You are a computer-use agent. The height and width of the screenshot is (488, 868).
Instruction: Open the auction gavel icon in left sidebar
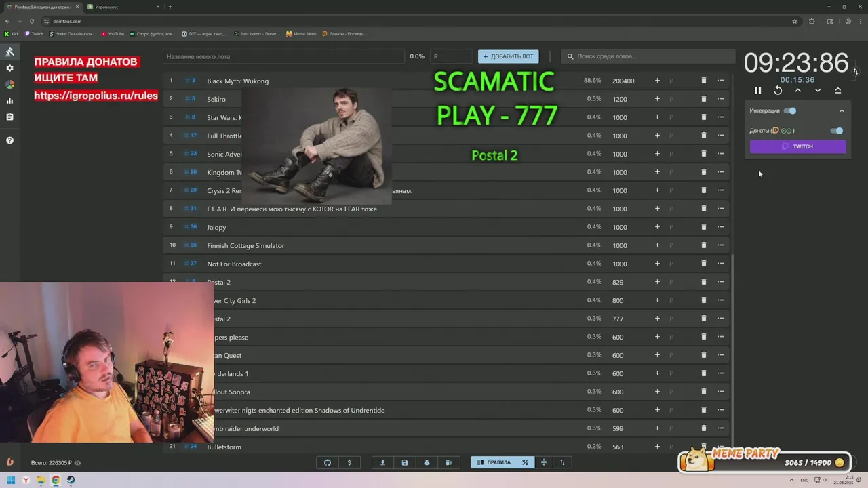pos(9,52)
